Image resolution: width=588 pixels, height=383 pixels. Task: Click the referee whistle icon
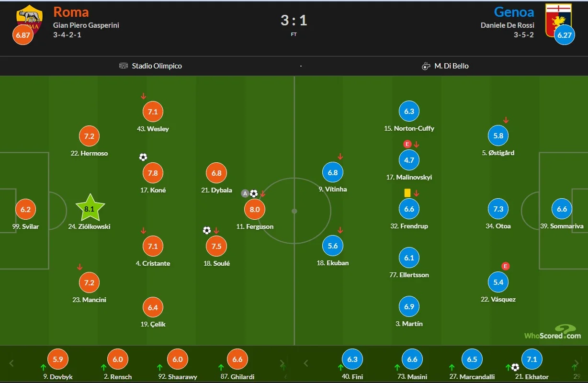[426, 66]
